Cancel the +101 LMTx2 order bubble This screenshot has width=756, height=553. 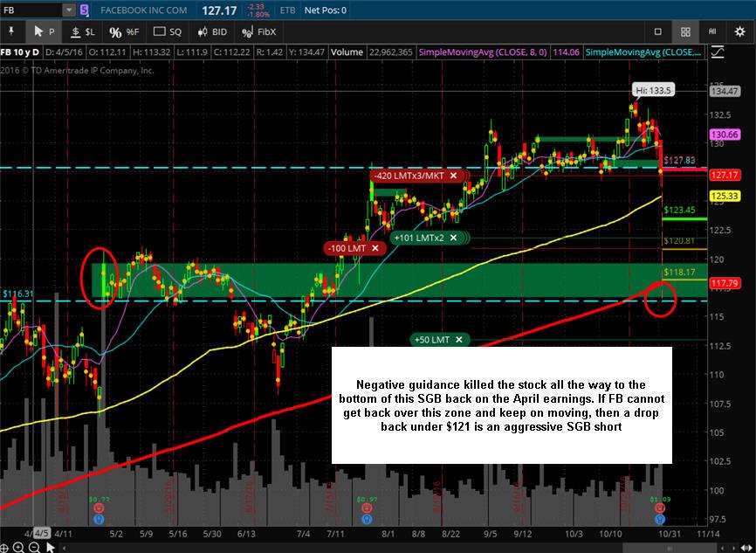tap(453, 238)
